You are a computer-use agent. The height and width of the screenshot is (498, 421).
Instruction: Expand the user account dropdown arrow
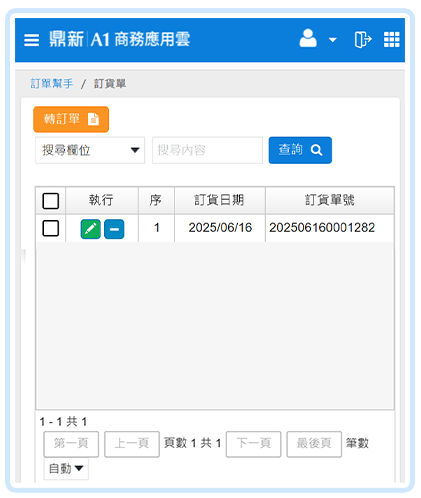click(x=332, y=40)
